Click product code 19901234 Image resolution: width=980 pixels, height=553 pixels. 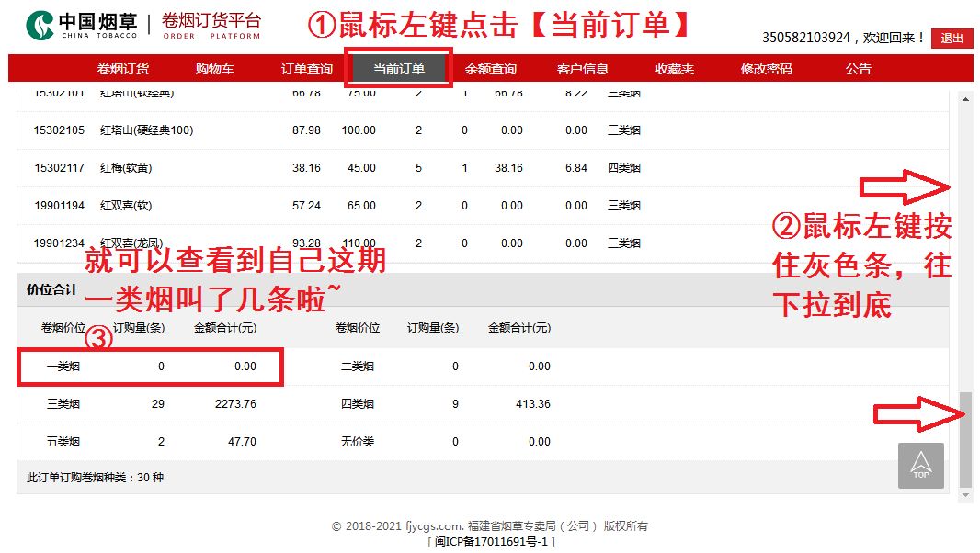pos(59,243)
